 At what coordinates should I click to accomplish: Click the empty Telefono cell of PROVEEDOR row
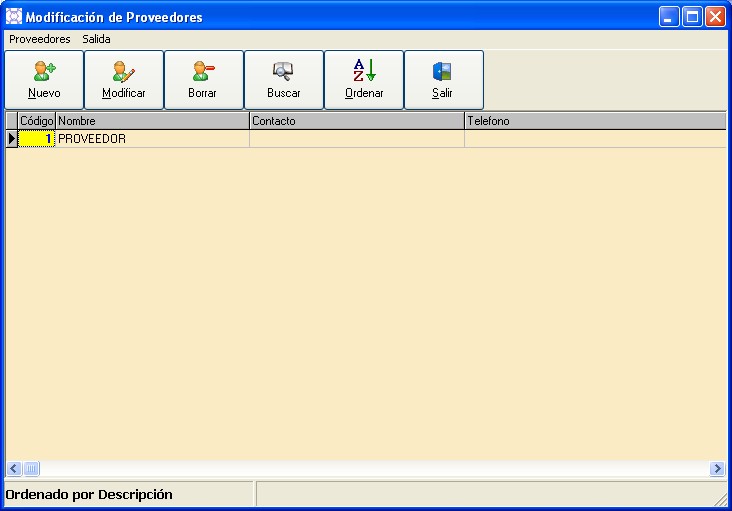coord(596,139)
